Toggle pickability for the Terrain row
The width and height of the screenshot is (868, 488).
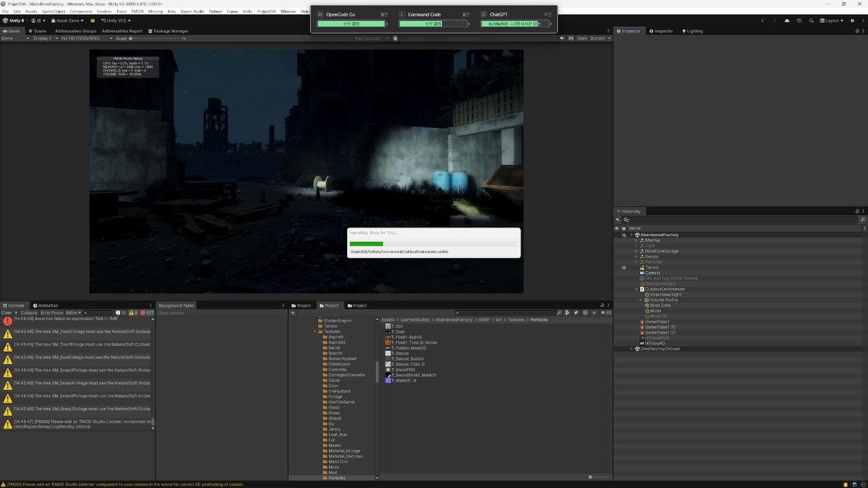(x=623, y=268)
